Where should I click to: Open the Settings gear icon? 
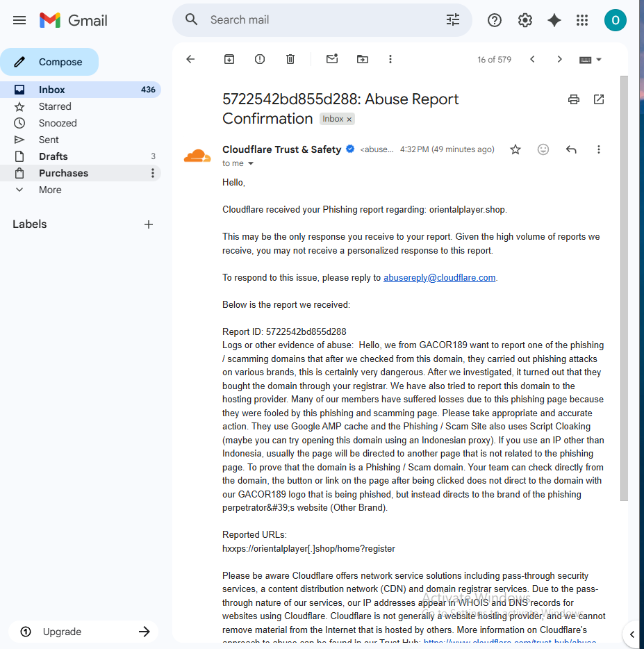[525, 20]
